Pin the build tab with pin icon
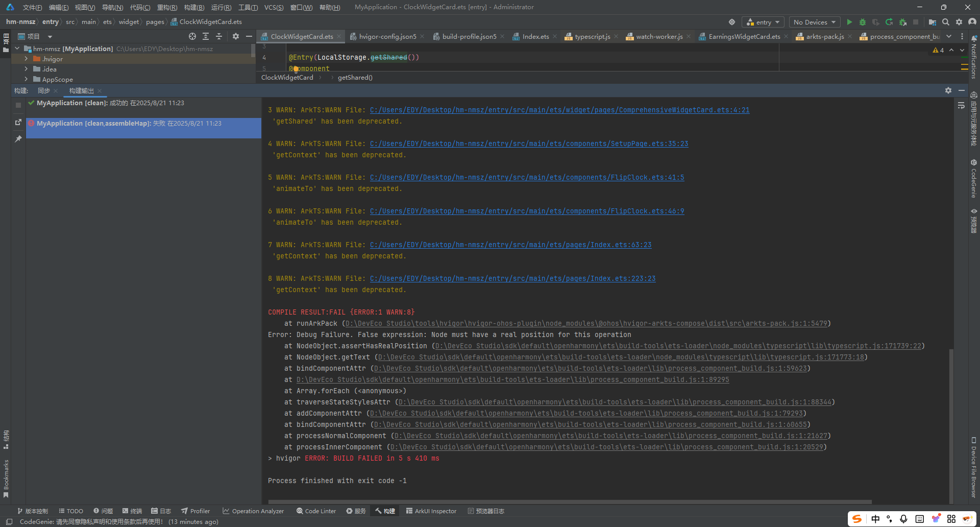Screen dimensions: 980x527 [18, 139]
